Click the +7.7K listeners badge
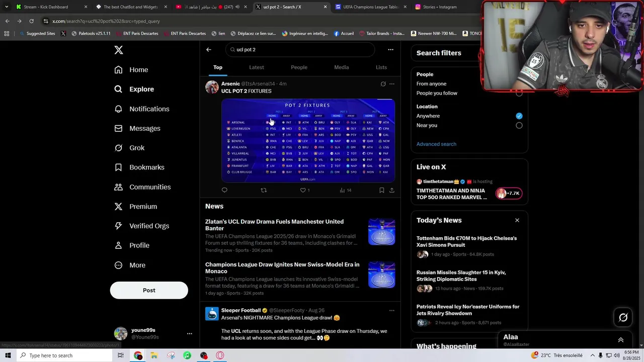644x362 pixels. click(509, 193)
